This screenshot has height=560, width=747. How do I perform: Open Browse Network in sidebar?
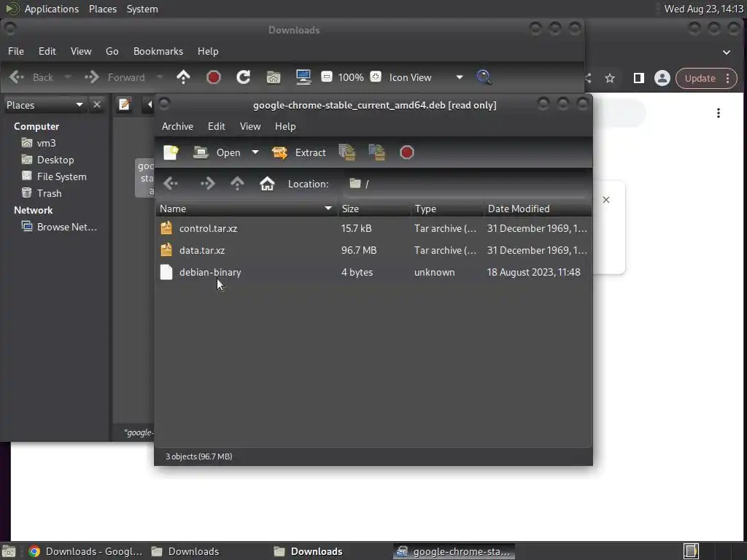(x=60, y=227)
